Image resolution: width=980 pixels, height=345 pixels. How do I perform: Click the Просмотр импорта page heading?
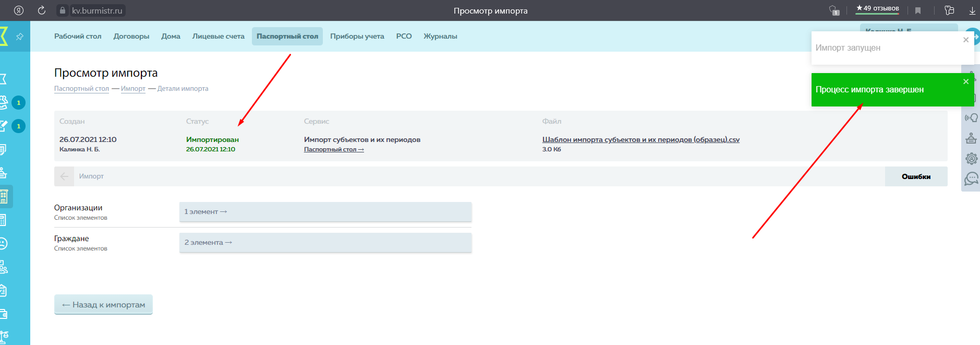coord(106,73)
